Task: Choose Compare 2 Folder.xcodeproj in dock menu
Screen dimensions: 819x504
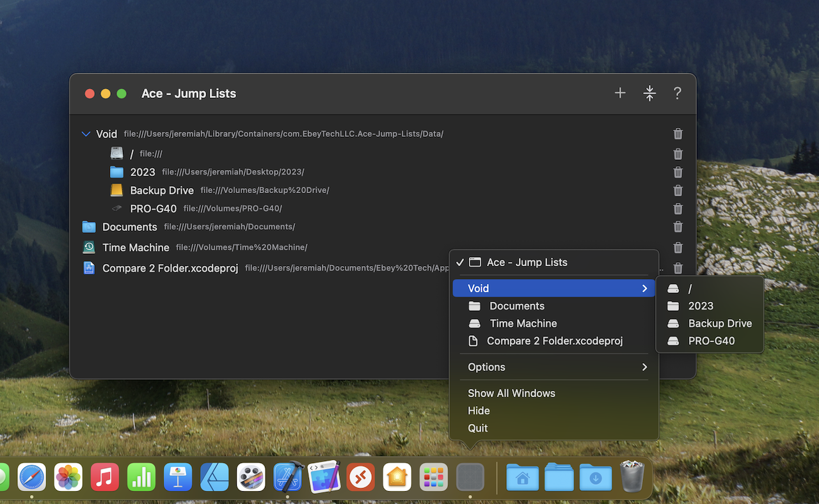Action: pos(554,341)
